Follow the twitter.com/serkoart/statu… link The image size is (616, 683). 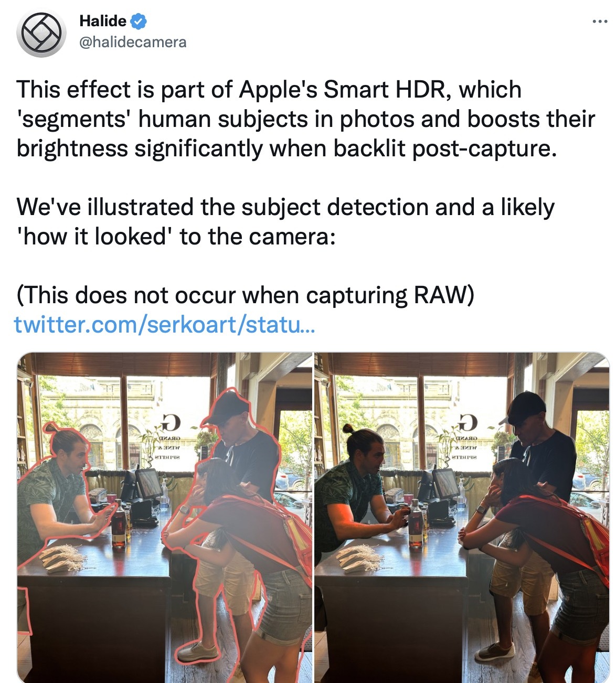165,325
